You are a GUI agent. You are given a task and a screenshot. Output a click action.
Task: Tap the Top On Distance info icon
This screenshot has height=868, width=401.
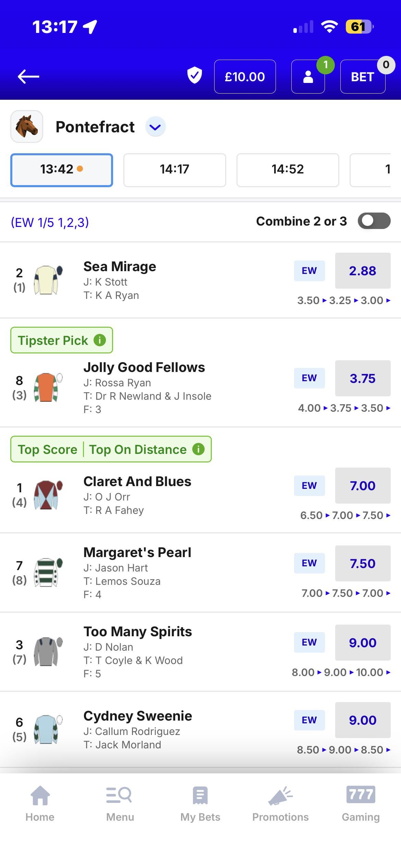[198, 449]
